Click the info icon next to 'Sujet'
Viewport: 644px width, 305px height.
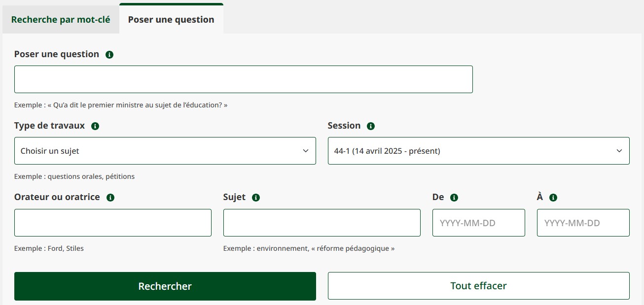pos(255,197)
